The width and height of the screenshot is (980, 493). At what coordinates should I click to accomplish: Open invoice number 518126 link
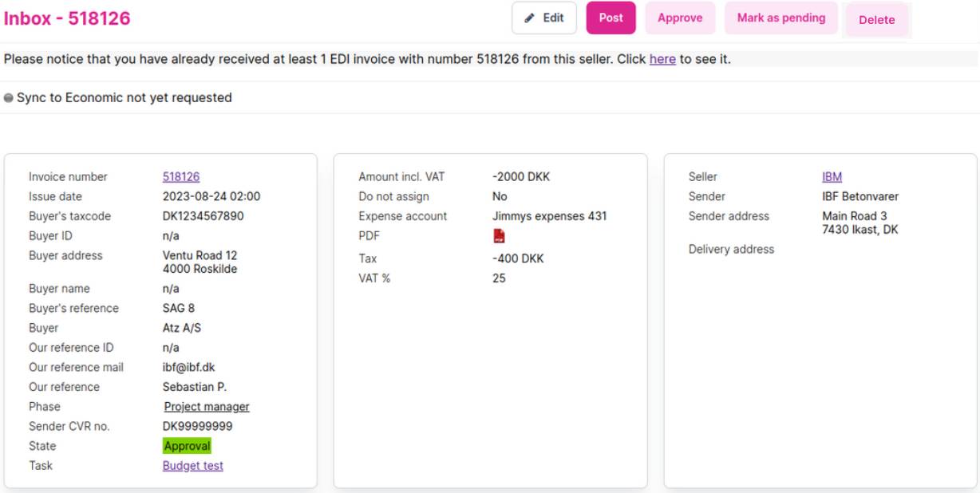[181, 177]
